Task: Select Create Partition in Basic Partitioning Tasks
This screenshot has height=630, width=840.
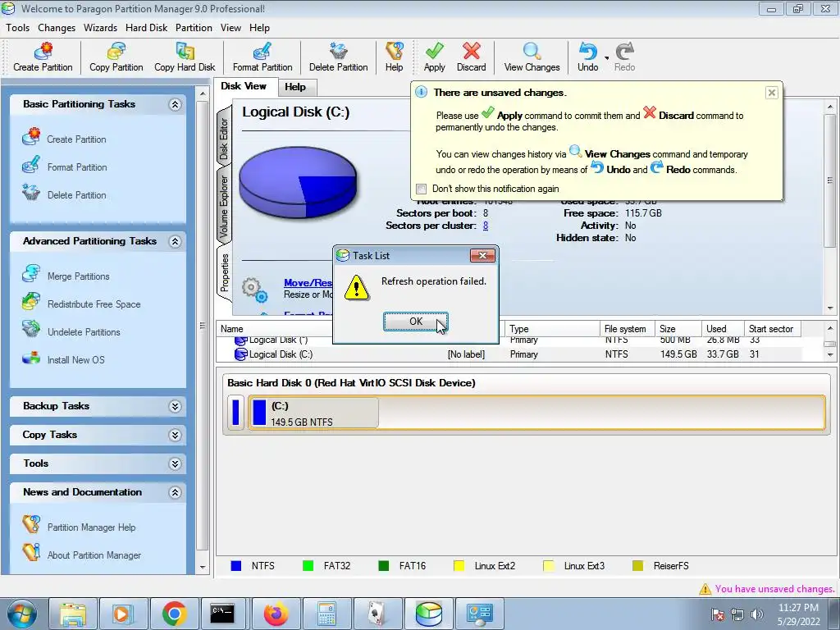Action: (x=76, y=139)
